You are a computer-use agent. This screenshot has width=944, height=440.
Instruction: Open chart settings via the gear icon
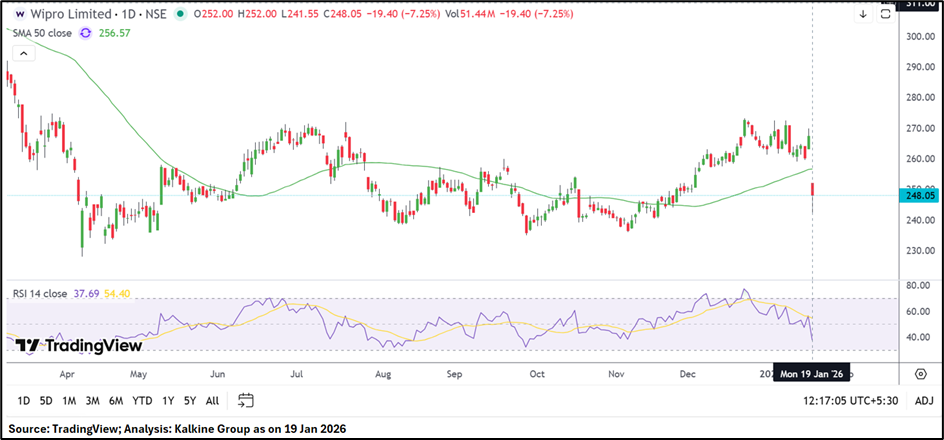(x=920, y=374)
